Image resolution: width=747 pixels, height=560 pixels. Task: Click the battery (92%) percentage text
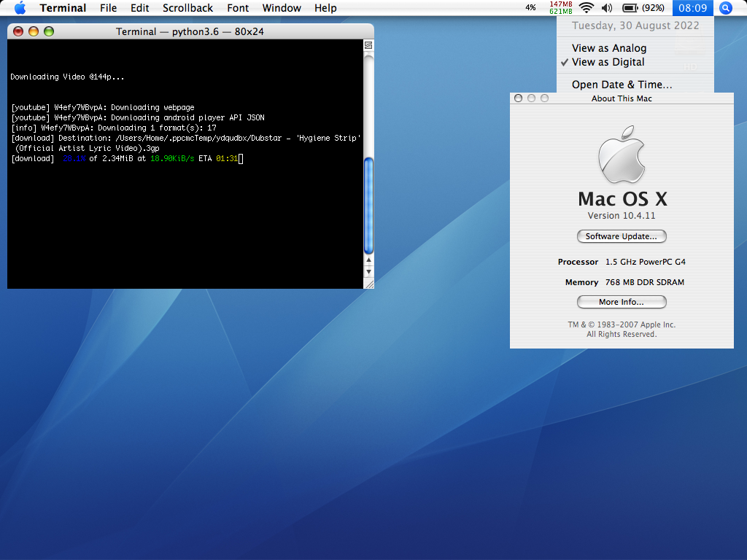point(653,7)
